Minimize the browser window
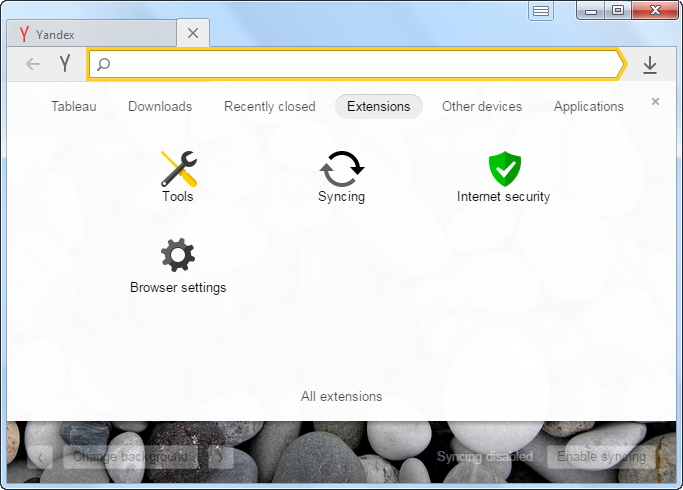The width and height of the screenshot is (683, 490). click(x=591, y=10)
